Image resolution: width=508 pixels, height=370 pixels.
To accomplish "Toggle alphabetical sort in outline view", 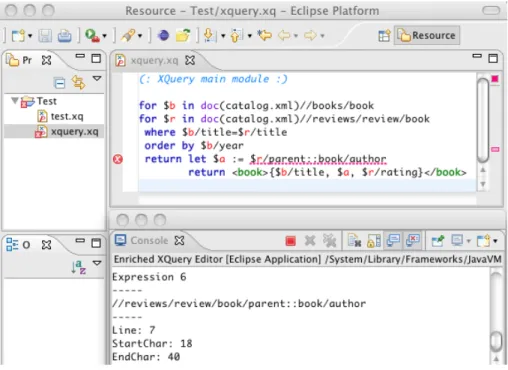I will click(x=79, y=267).
